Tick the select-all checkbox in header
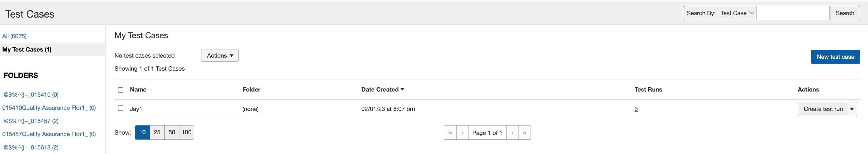Image resolution: width=868 pixels, height=154 pixels. pyautogui.click(x=121, y=90)
